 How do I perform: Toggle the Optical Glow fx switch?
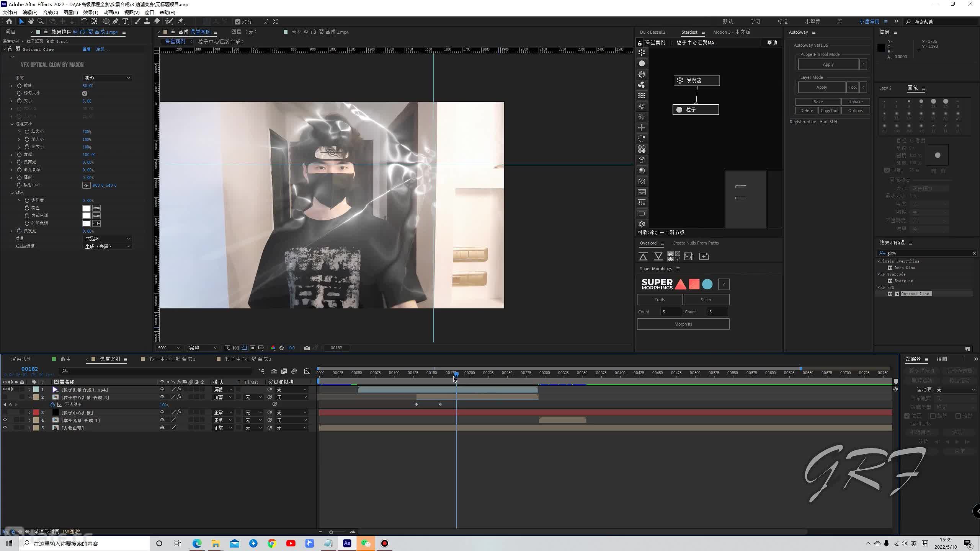click(10, 49)
